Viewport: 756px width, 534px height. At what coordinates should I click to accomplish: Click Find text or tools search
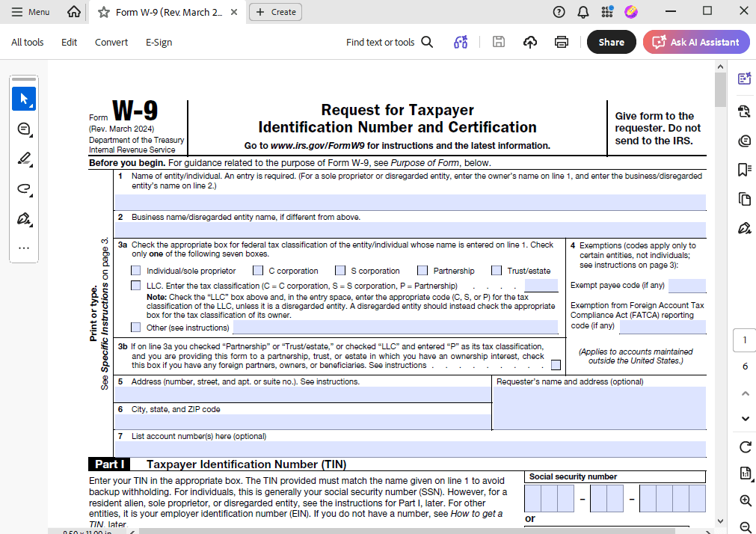pos(390,43)
